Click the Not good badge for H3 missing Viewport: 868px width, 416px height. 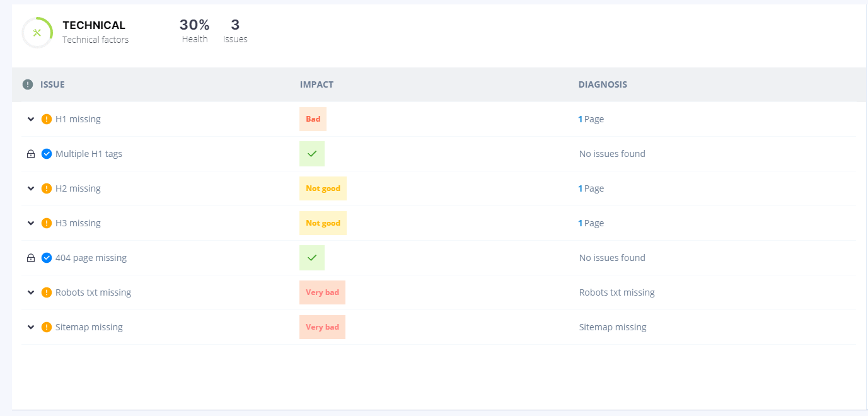[323, 223]
